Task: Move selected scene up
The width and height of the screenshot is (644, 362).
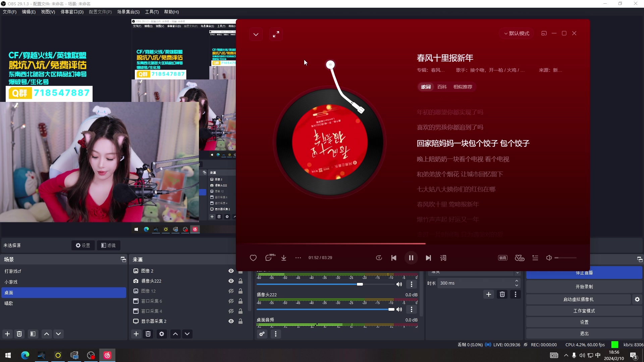Action: 47,334
